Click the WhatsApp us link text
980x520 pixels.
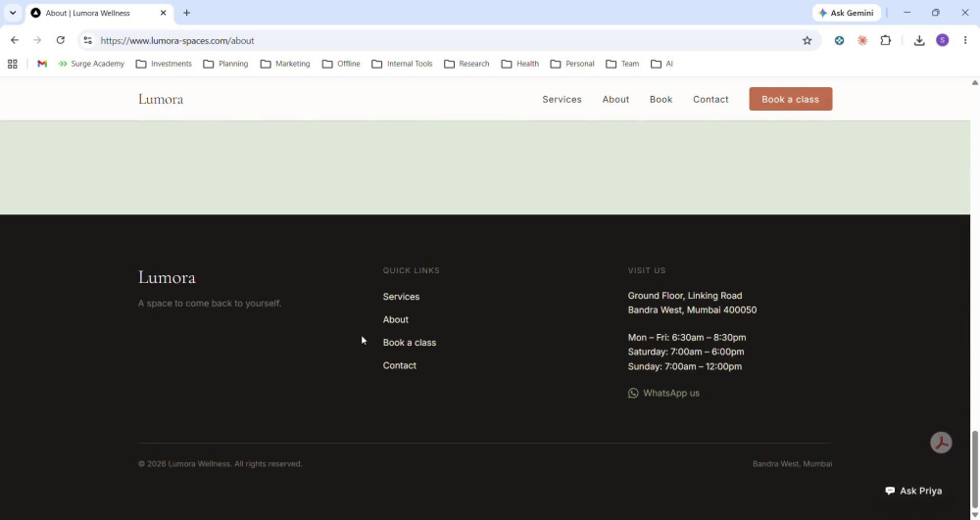pyautogui.click(x=671, y=394)
